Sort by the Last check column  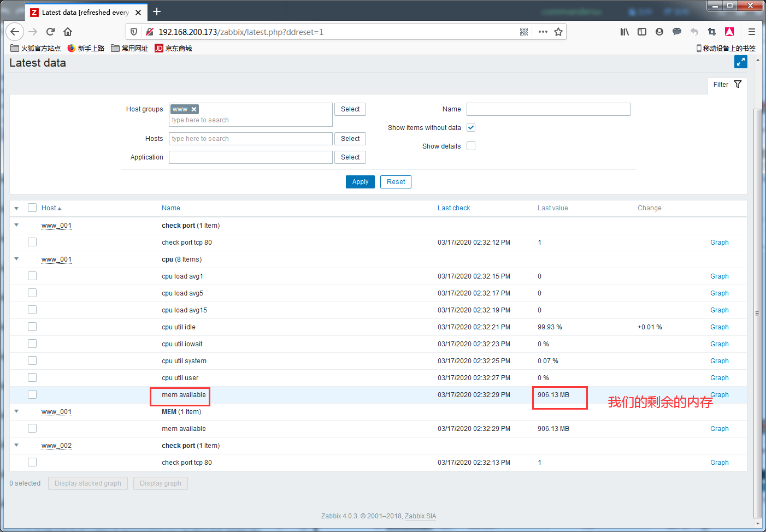453,208
